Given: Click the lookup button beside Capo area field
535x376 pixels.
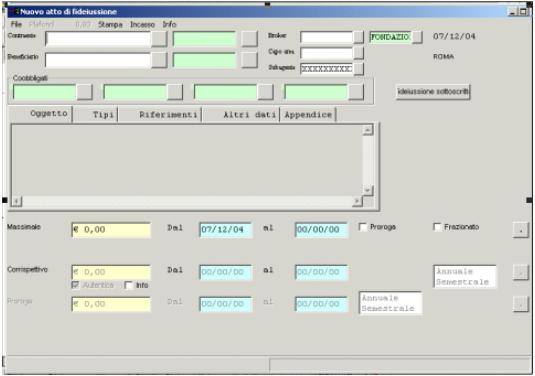Looking at the screenshot, I should [359, 53].
